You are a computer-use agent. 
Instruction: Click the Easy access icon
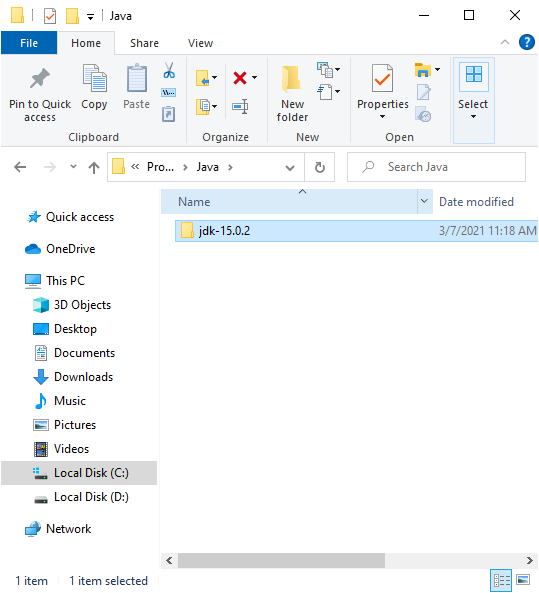point(325,92)
